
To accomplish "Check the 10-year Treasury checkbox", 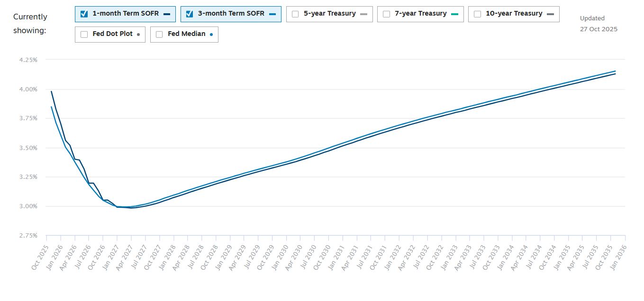I will point(477,14).
